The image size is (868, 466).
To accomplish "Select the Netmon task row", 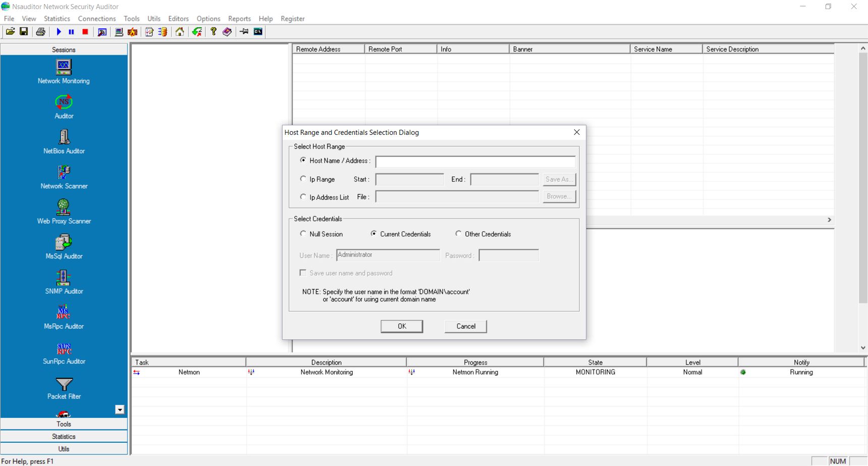I will tap(499, 372).
